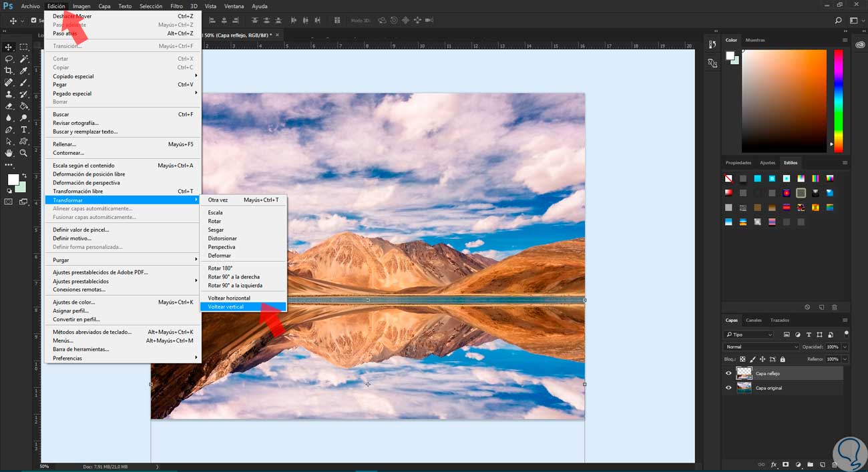The image size is (868, 472).
Task: Click the Capa reflejo layer thumbnail
Action: point(744,373)
